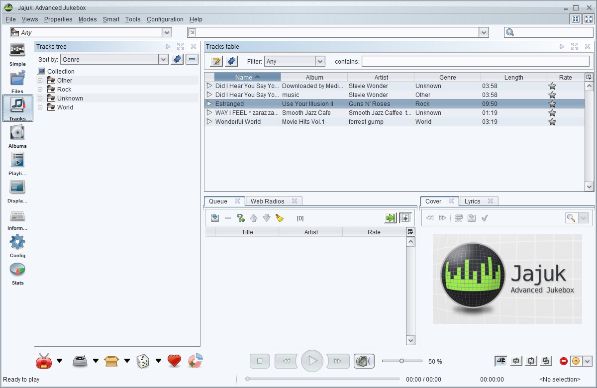Click the track position progress bar
597x388 pixels.
[x=323, y=379]
